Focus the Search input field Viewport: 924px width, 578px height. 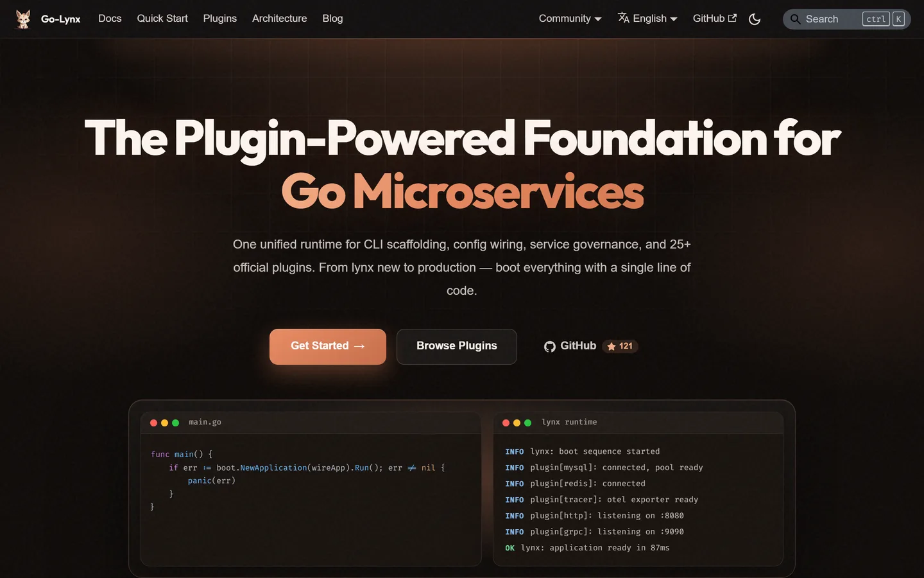pos(847,19)
